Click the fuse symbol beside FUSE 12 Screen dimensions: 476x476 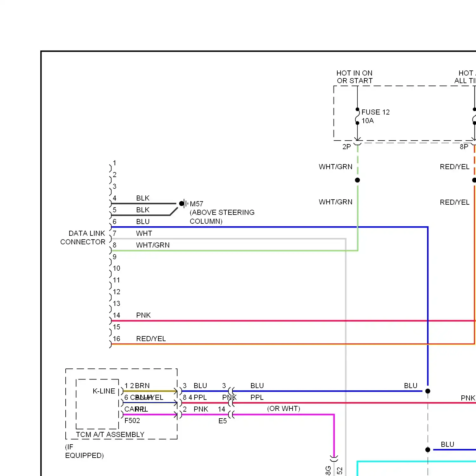pyautogui.click(x=357, y=116)
